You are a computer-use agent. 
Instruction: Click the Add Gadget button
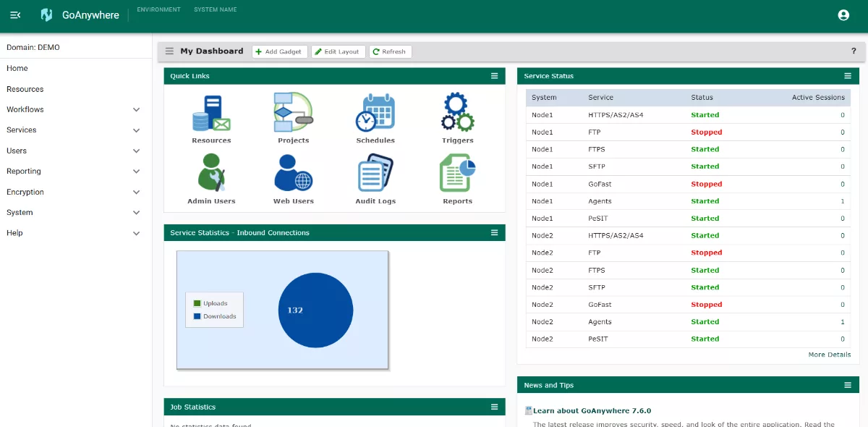[280, 52]
